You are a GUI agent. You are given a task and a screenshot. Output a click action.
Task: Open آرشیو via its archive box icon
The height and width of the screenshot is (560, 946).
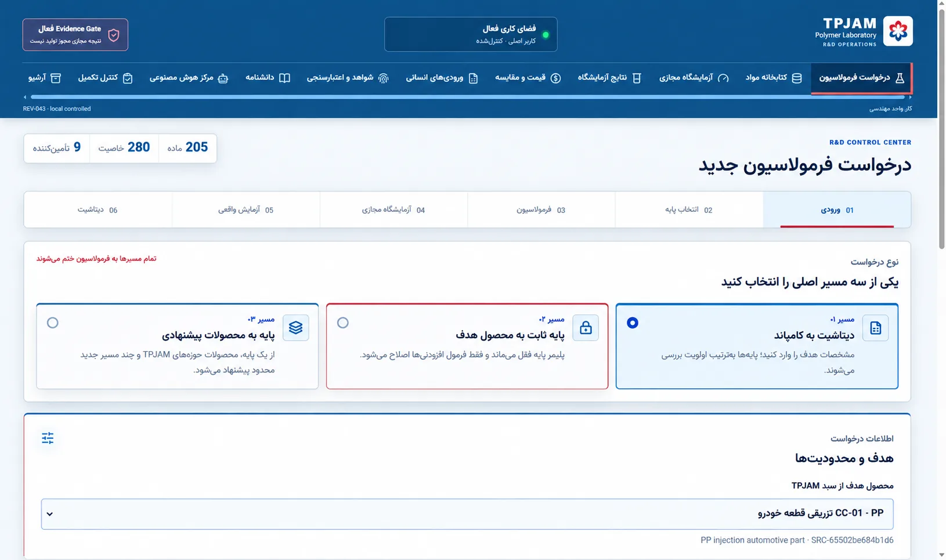(x=56, y=78)
